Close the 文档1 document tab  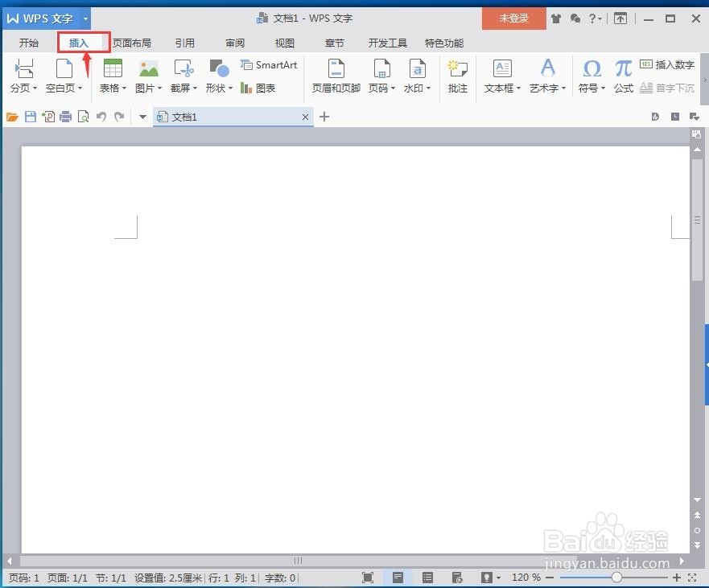pos(305,117)
